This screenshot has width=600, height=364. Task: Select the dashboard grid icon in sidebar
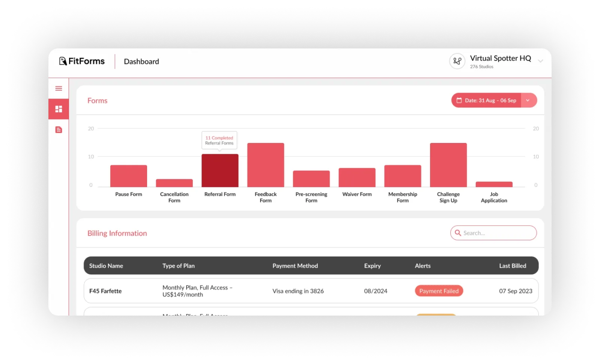coord(59,109)
